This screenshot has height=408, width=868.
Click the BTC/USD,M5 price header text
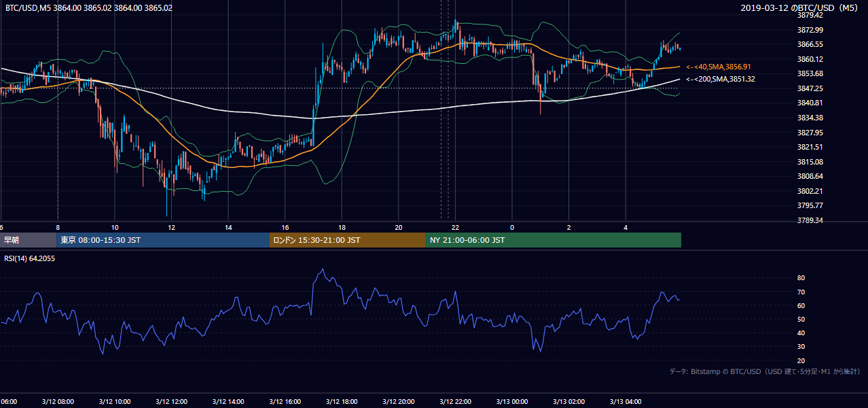coord(88,8)
